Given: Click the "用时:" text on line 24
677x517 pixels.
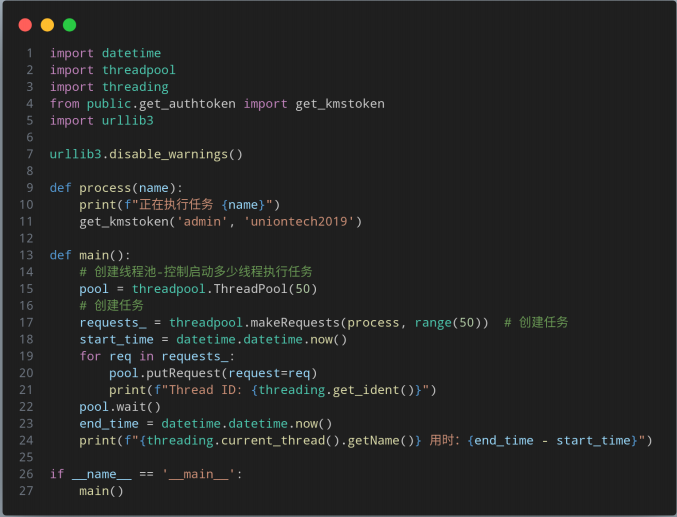Looking at the screenshot, I should point(444,440).
